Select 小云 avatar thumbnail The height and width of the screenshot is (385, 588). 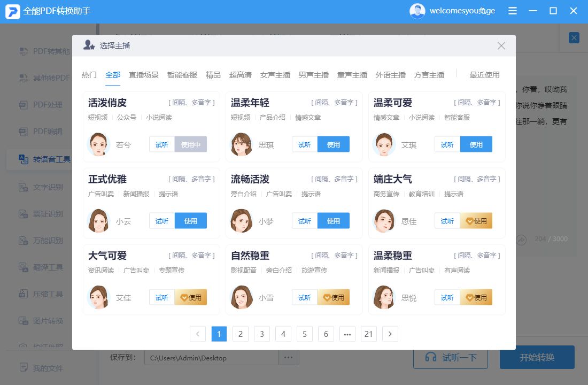click(x=99, y=221)
